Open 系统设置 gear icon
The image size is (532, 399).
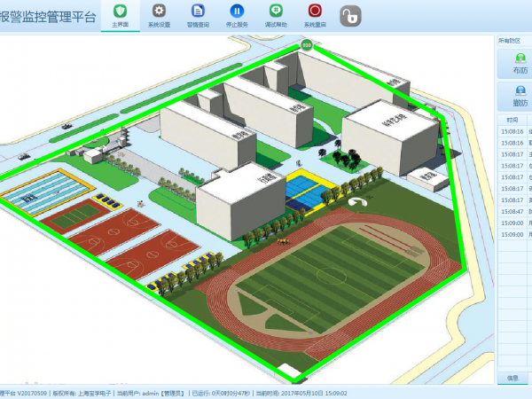[x=160, y=15]
